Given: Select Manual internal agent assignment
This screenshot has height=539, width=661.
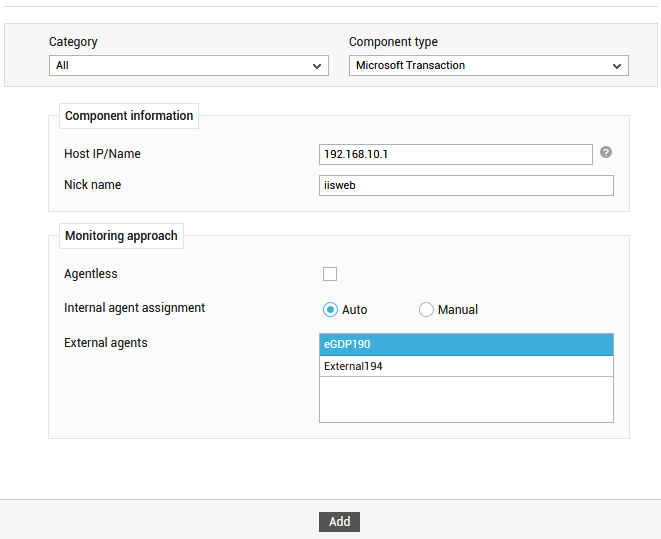Looking at the screenshot, I should (426, 310).
